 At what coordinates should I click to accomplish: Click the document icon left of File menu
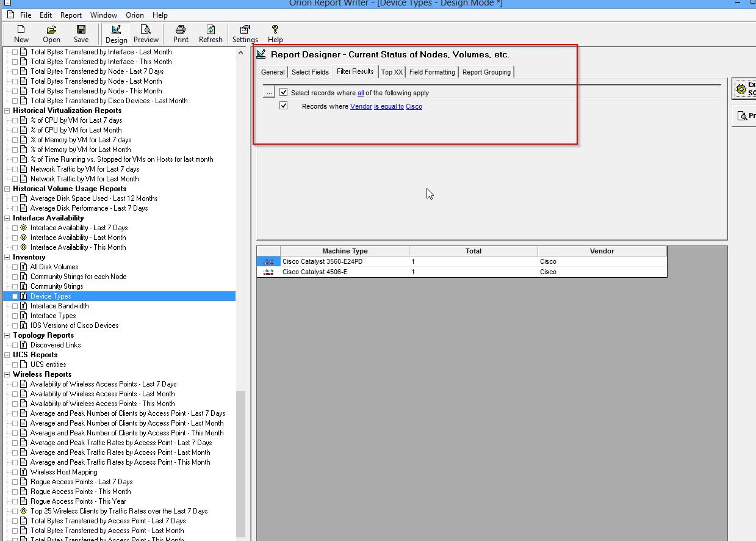tap(10, 15)
